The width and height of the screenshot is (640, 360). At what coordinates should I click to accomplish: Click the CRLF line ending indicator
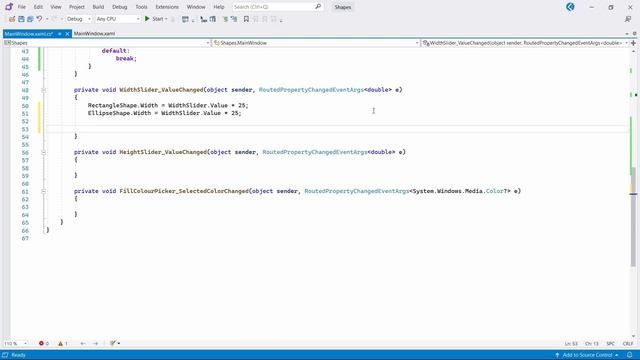coord(627,344)
